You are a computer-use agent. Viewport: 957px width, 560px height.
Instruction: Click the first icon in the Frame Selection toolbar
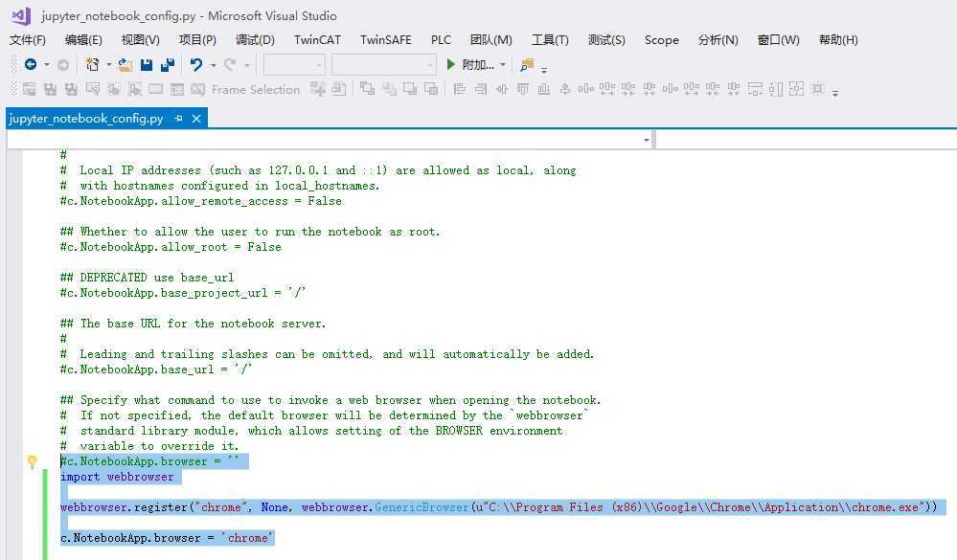(29, 90)
